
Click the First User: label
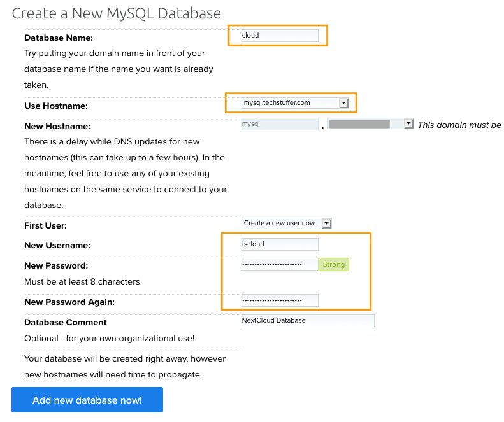[x=45, y=225]
